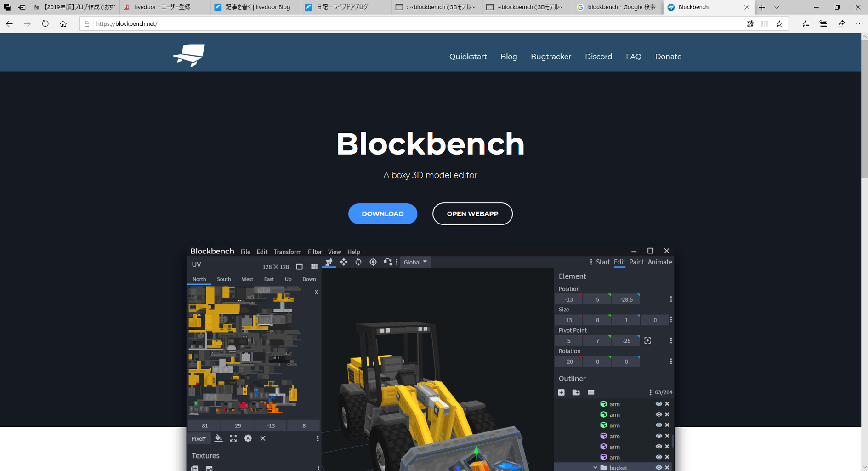868x471 pixels.
Task: Switch to the Paint mode tab
Action: (x=636, y=262)
